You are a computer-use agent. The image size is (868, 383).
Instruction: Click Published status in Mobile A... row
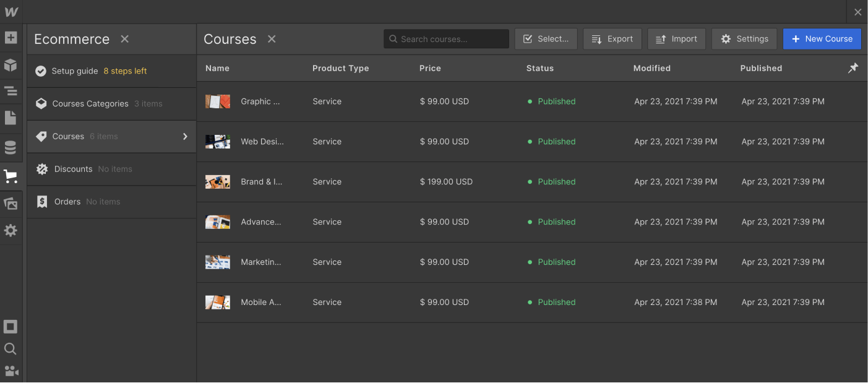click(x=551, y=303)
